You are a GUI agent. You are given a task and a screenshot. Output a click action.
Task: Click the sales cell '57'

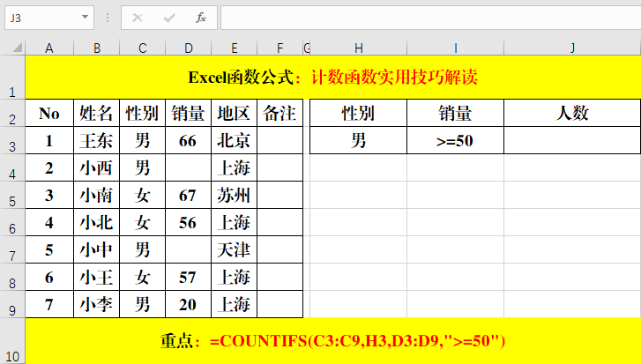[188, 277]
